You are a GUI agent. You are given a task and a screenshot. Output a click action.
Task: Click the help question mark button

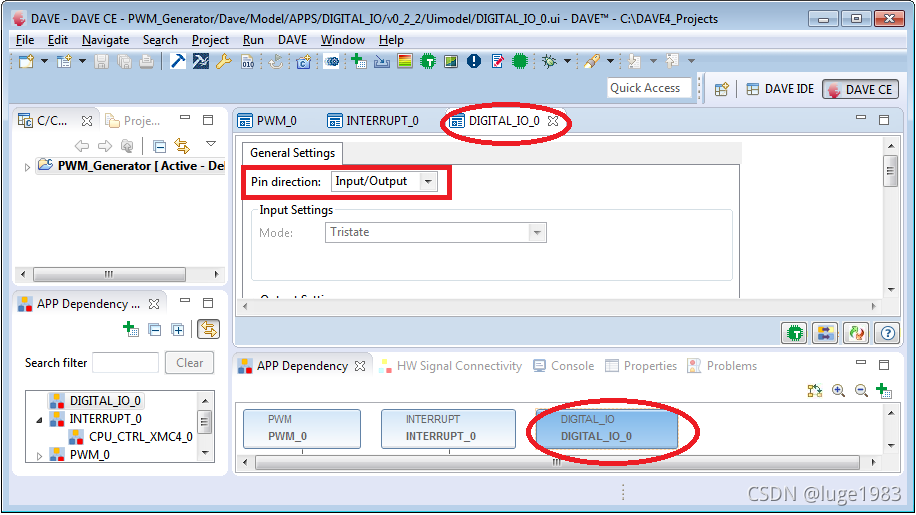point(887,333)
